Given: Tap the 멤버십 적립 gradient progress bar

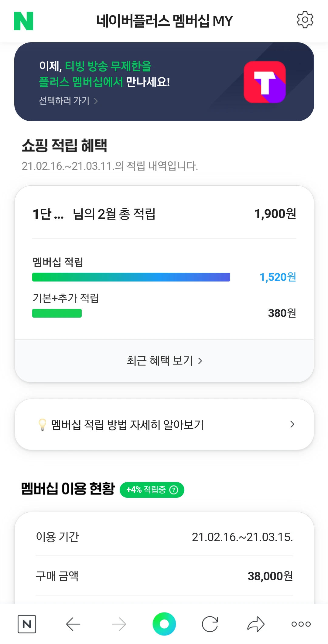Looking at the screenshot, I should click(131, 277).
